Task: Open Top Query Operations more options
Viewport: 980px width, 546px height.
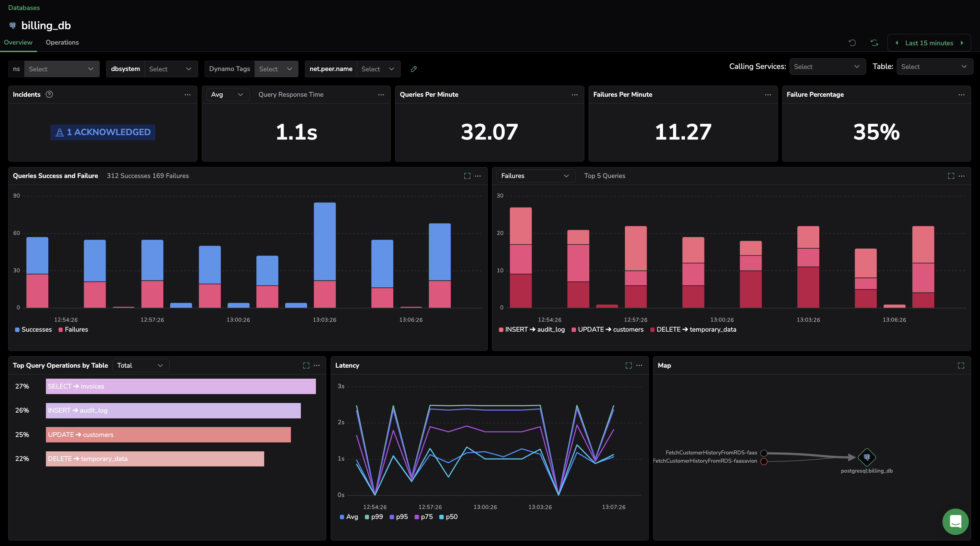Action: point(317,366)
